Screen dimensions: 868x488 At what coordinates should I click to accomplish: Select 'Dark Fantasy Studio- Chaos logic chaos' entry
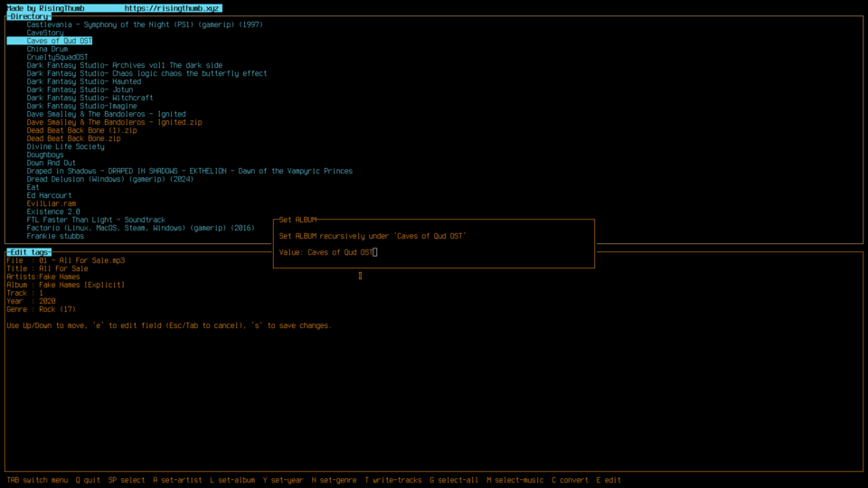coord(146,73)
